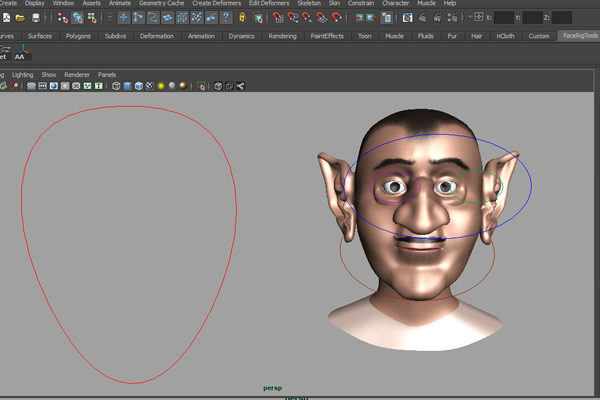
Task: Open Render Settings clapperboard icon
Action: point(452,18)
